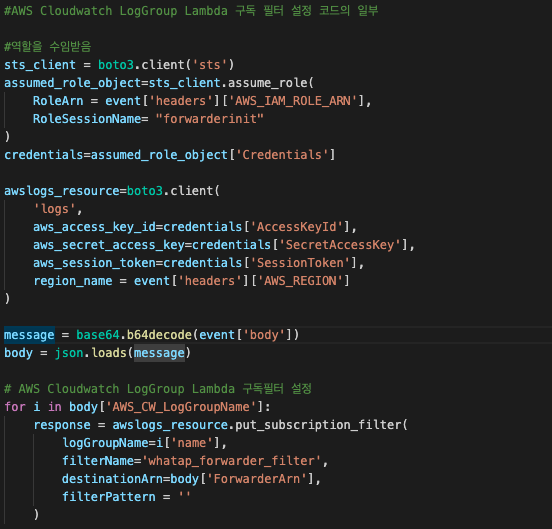Click the 'SessionToken' string key
The image size is (552, 529).
[300, 263]
